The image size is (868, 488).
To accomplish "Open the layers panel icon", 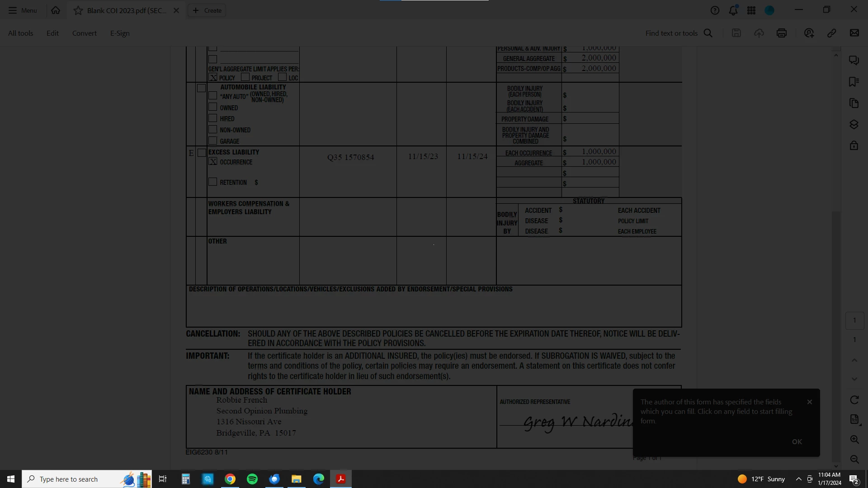I will 854,125.
